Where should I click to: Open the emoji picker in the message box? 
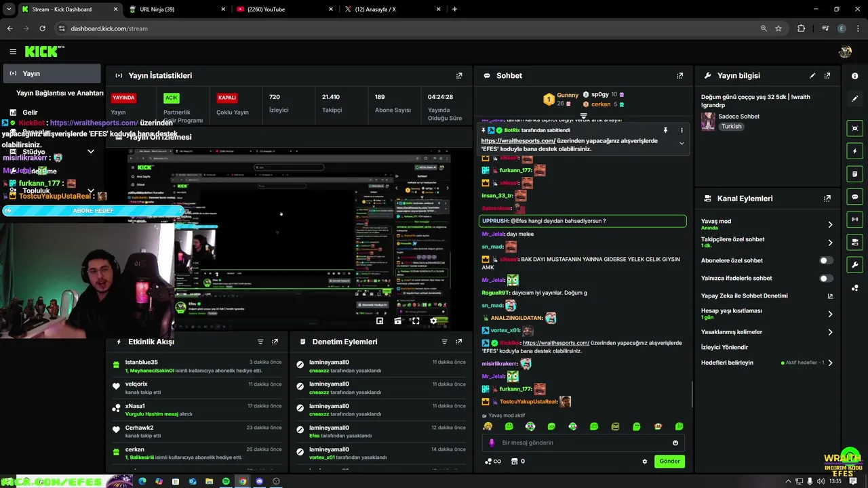coord(675,443)
